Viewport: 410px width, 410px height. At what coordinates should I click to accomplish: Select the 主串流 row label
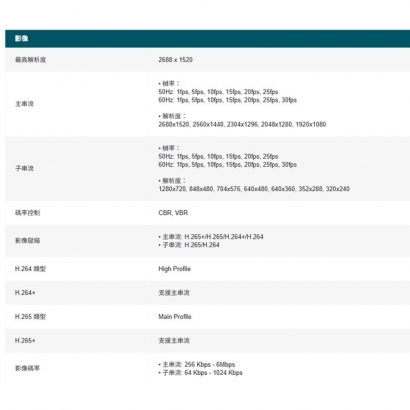24,104
